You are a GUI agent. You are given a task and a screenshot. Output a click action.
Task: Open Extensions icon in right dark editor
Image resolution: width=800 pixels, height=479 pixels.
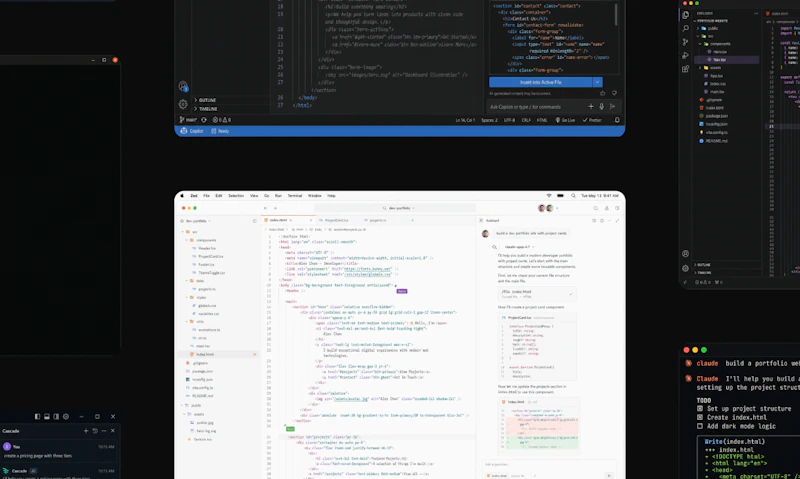(686, 68)
